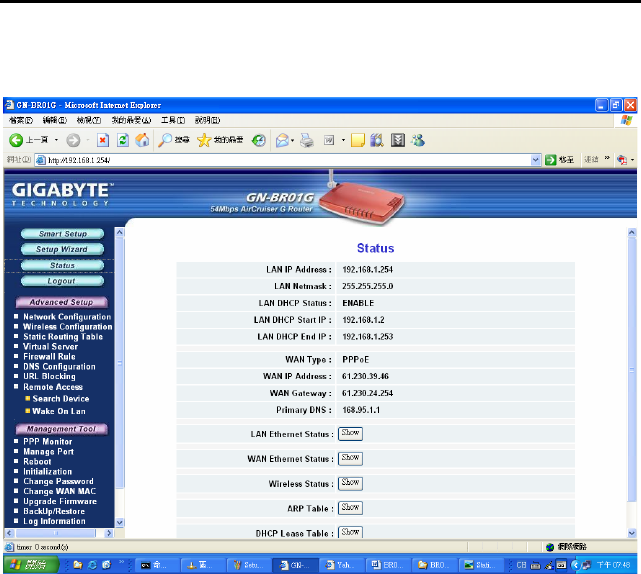Screen dimensions: 641x574
Task: Open DNS Configuration link
Action: (59, 367)
